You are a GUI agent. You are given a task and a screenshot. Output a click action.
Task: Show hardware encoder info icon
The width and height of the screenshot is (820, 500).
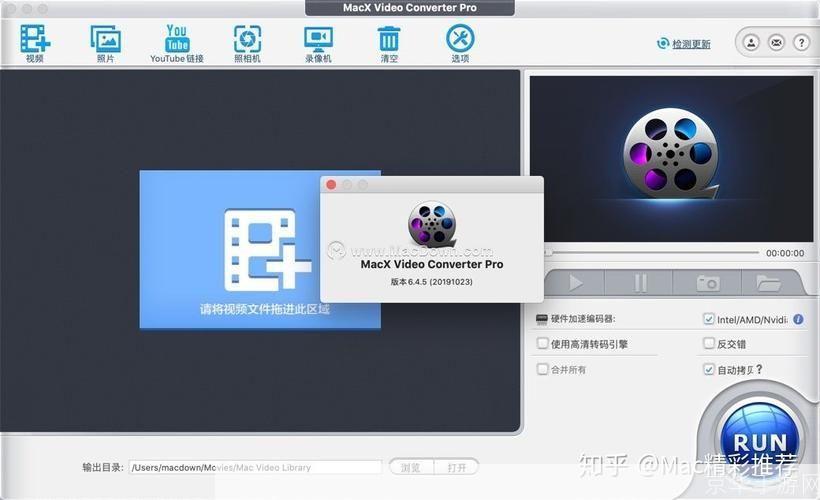pyautogui.click(x=798, y=319)
